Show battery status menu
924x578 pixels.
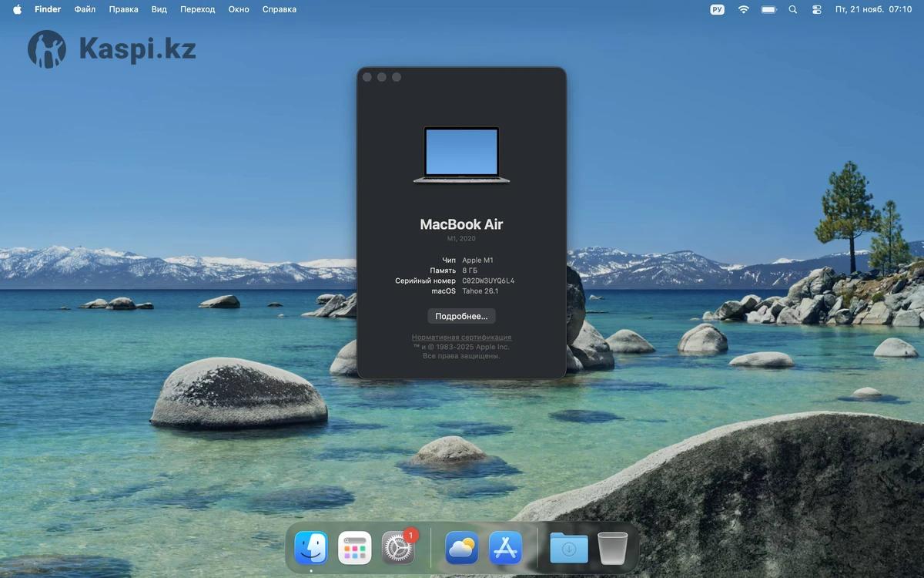768,9
